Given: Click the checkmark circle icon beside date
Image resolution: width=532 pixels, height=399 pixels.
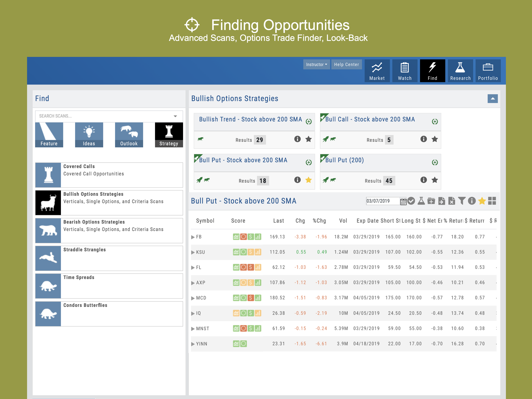Looking at the screenshot, I should coord(411,201).
